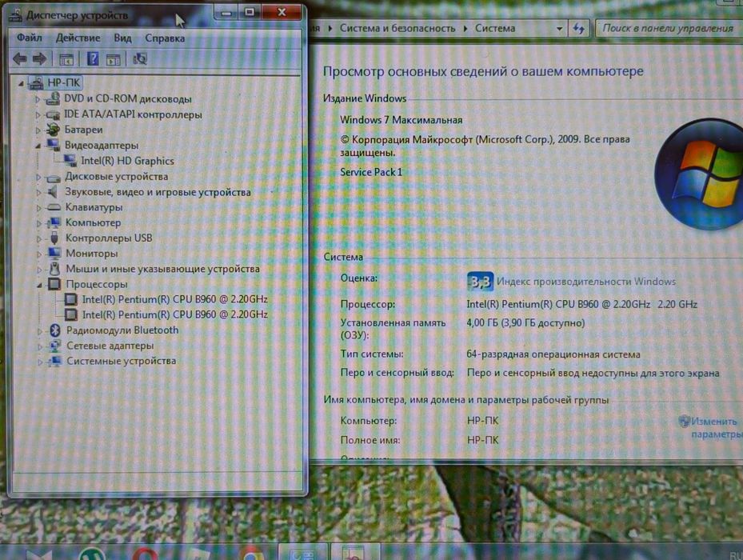Open the Справка menu
Screen dimensions: 743x560
tap(165, 38)
